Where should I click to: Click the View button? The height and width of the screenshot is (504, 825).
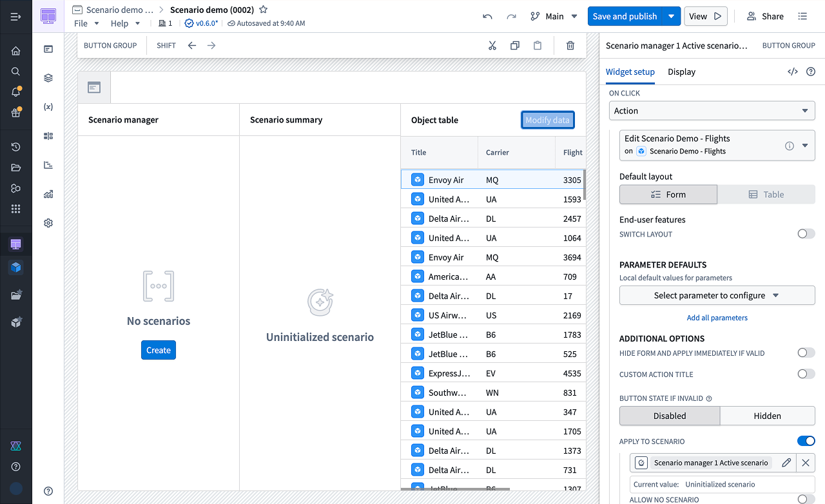[706, 17]
